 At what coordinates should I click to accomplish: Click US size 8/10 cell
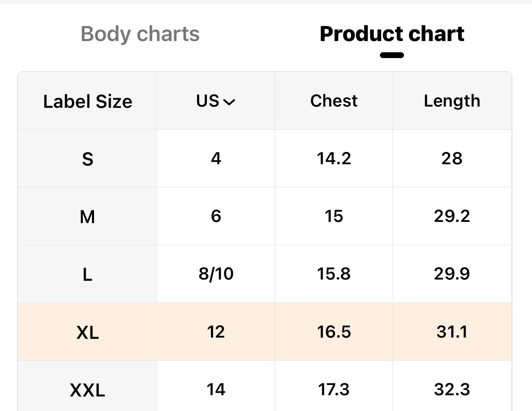coord(216,274)
